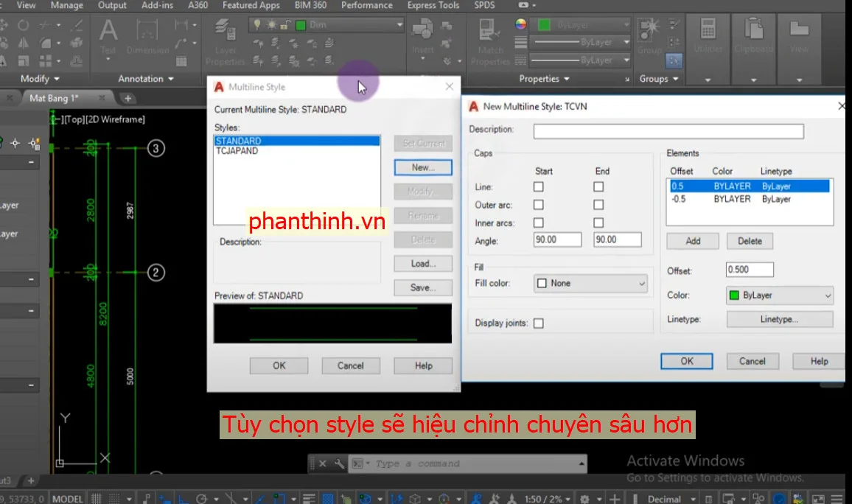Click the Match Properties icon
Screen dimensions: 852x504
pyautogui.click(x=489, y=30)
